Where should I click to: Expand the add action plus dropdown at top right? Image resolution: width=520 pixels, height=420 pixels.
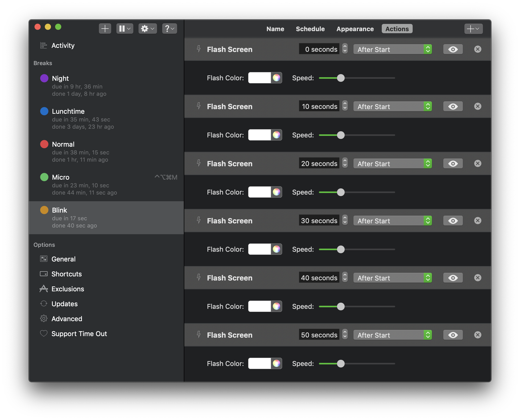pyautogui.click(x=473, y=29)
